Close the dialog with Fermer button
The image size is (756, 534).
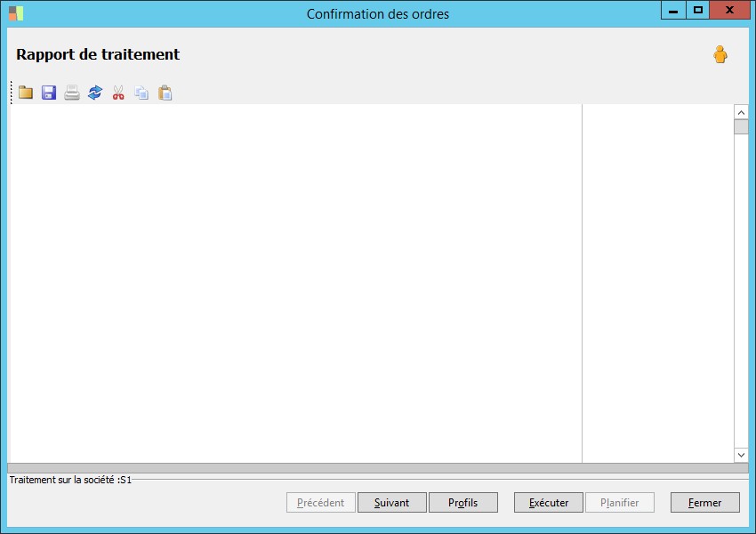click(x=705, y=503)
